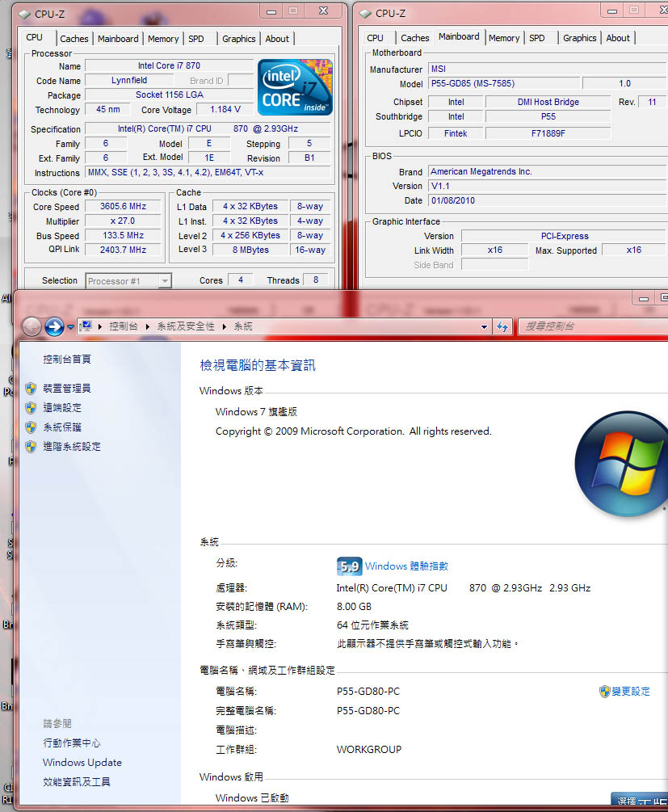Viewport: 668px width, 812px height.
Task: Minimize the left CPU-Z window
Action: click(x=271, y=11)
